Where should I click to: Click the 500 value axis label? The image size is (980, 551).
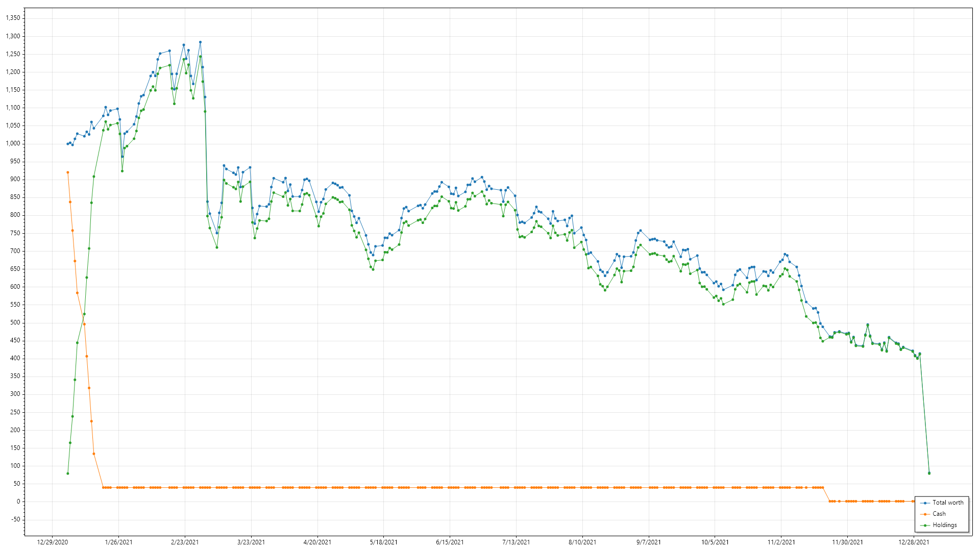tap(15, 322)
